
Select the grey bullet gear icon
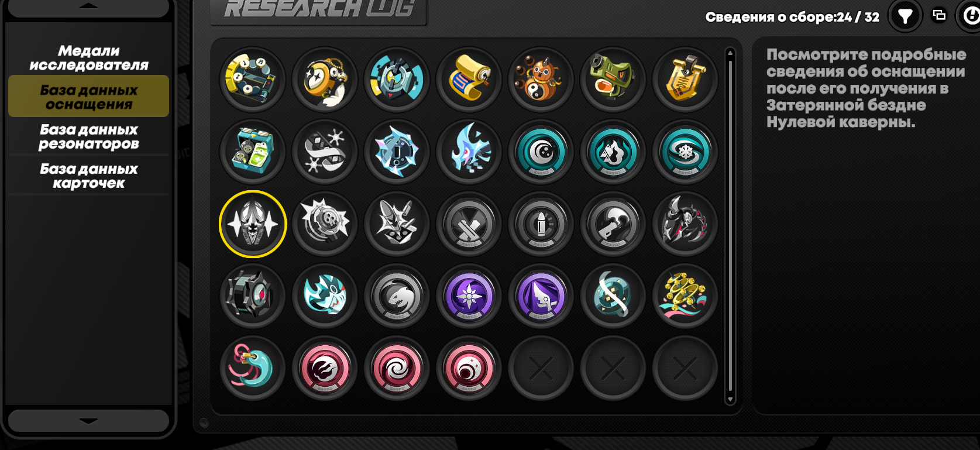tap(541, 224)
